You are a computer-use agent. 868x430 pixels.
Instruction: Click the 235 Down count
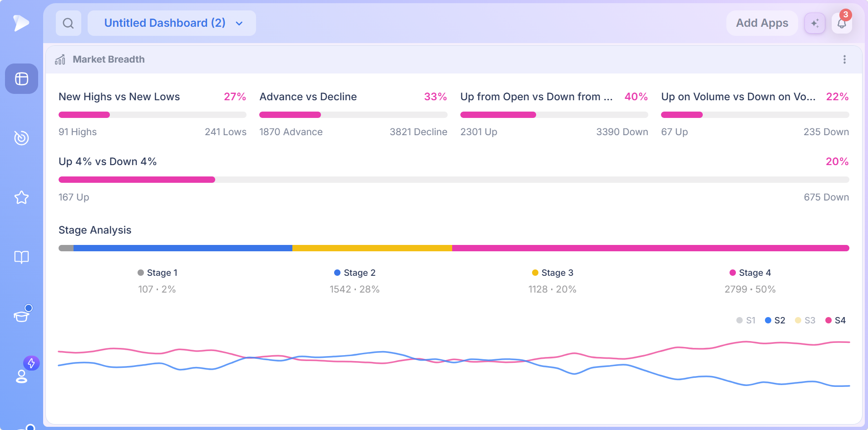pos(826,132)
